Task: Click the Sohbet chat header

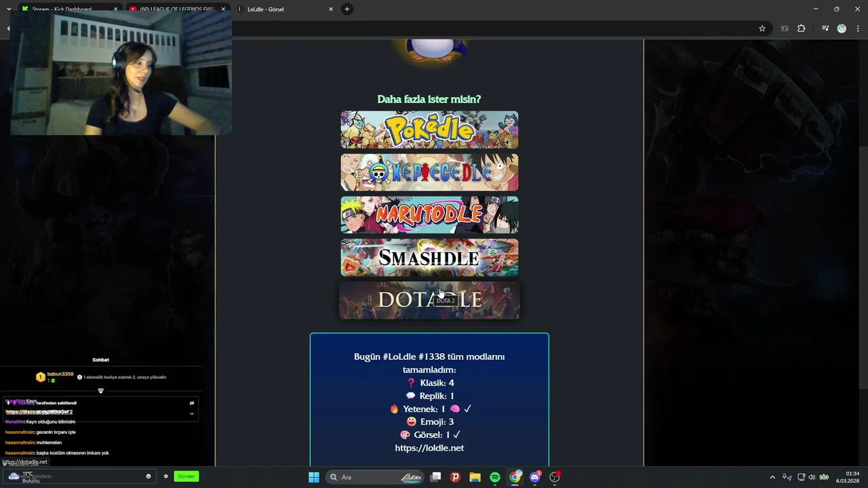Action: coord(100,360)
